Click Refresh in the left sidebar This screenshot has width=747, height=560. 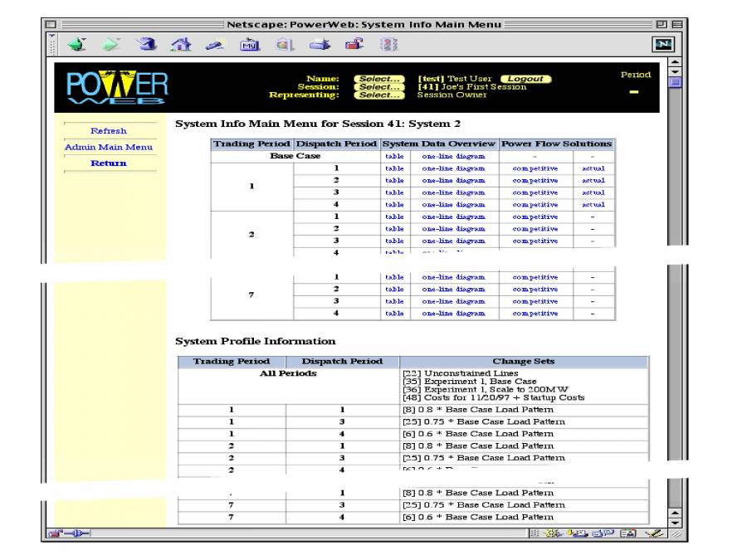109,131
